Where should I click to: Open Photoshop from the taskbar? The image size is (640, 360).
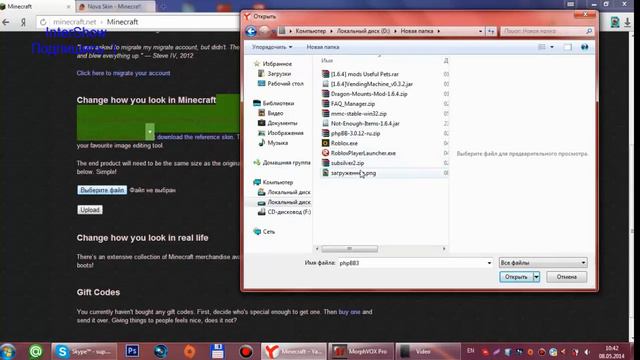[132, 351]
